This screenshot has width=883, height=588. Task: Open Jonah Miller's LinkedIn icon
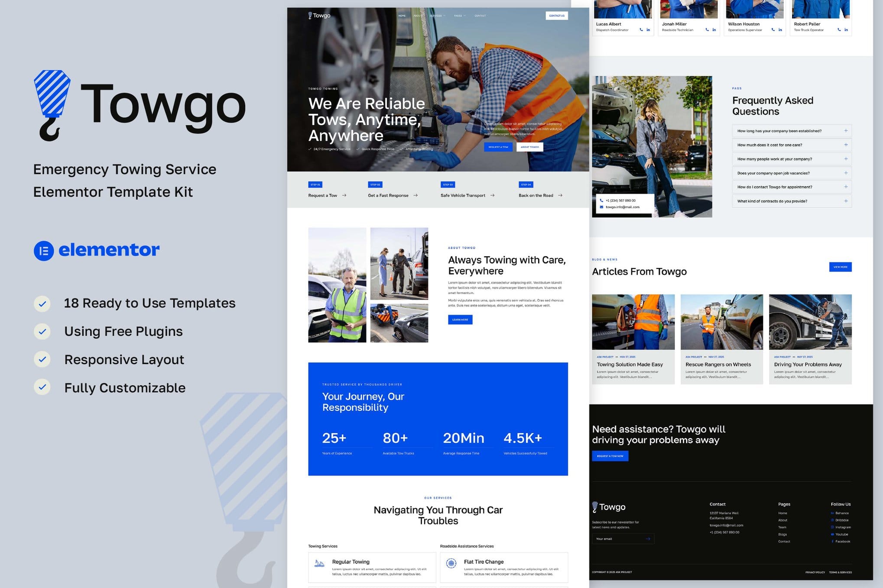714,30
